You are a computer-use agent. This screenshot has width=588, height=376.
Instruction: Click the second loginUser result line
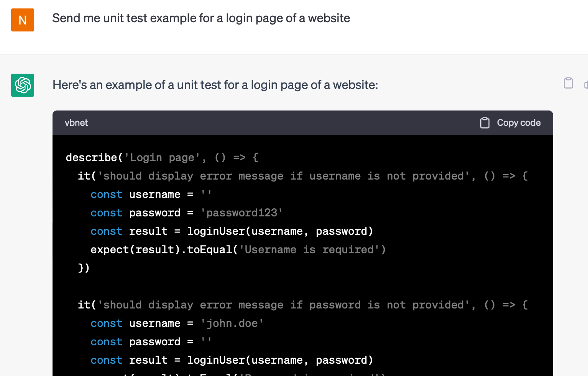(232, 360)
